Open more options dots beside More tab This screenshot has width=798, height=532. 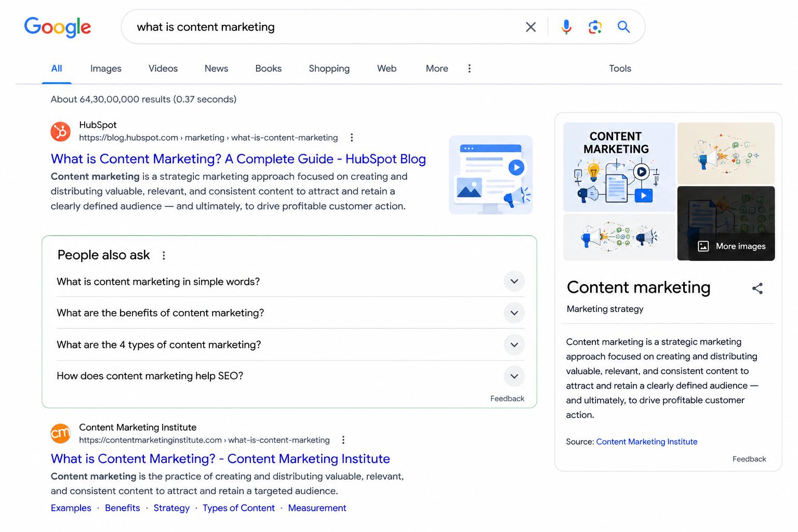coord(469,69)
